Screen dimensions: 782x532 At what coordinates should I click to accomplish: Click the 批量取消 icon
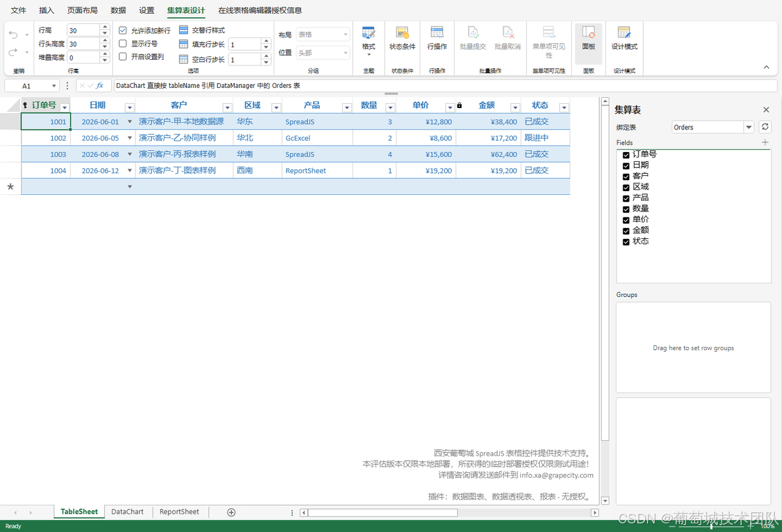[508, 33]
